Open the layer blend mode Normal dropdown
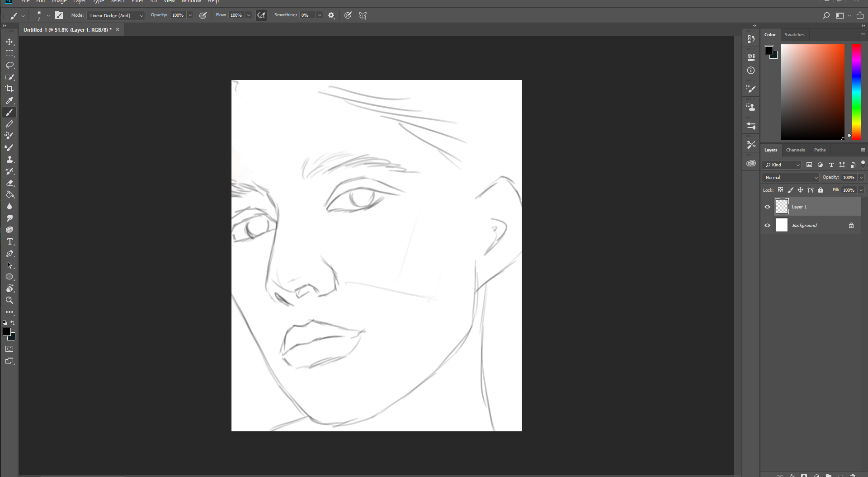This screenshot has width=868, height=477. (791, 178)
